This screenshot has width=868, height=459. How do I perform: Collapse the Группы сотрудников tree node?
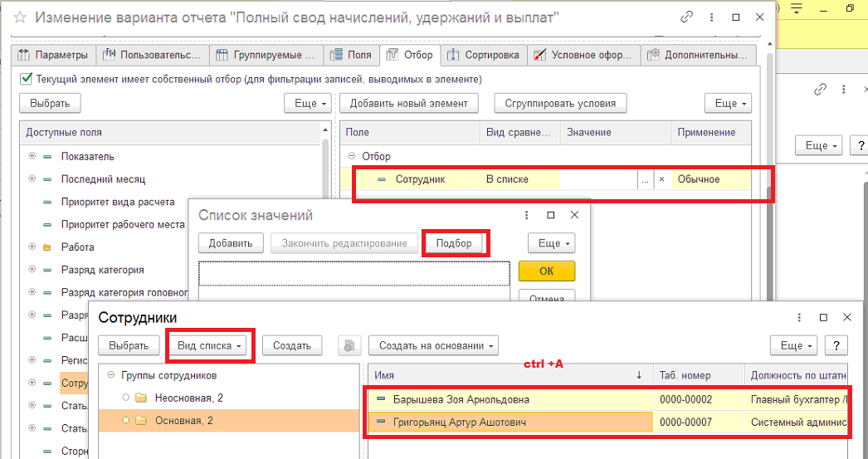point(110,375)
